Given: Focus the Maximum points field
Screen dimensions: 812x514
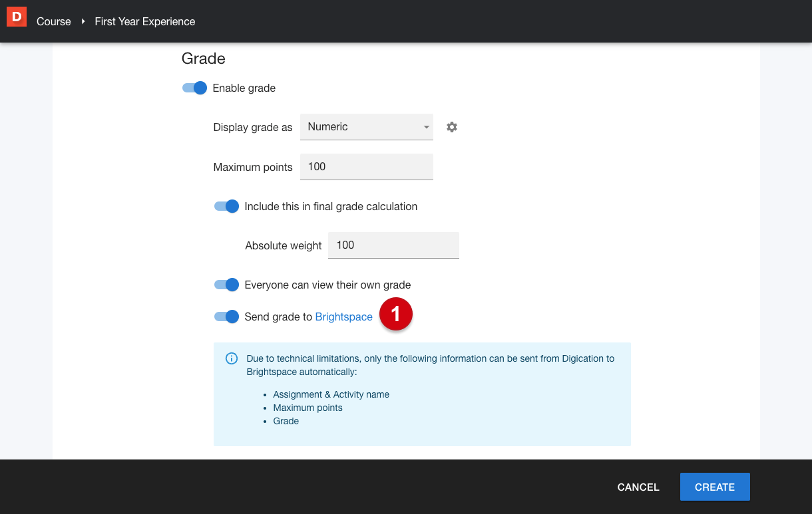Looking at the screenshot, I should (367, 166).
